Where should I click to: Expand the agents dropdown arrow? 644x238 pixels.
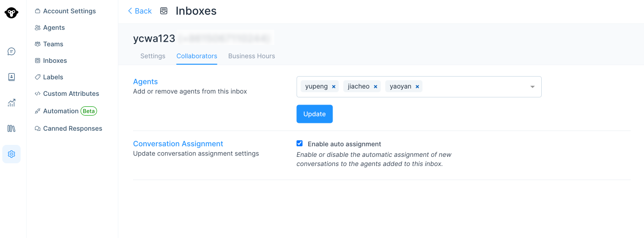533,87
